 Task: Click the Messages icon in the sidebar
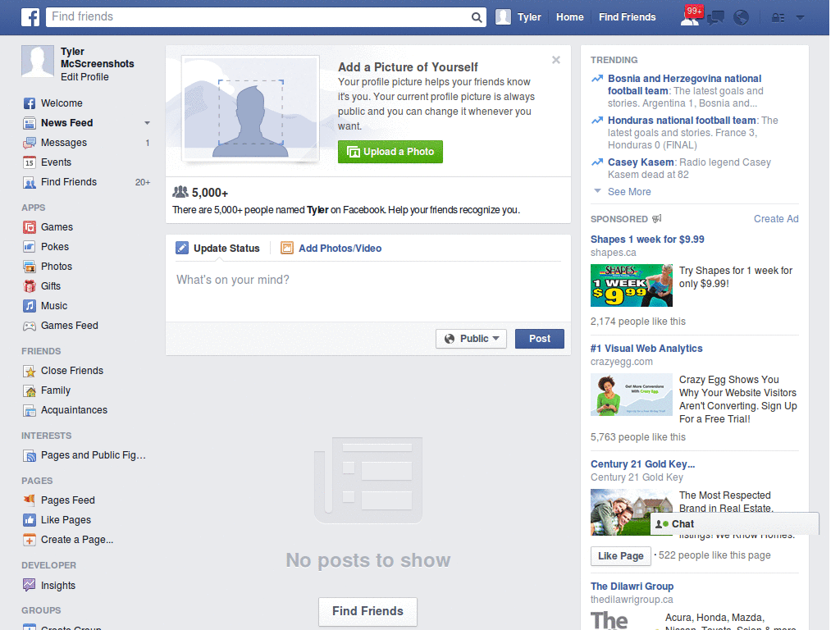point(30,143)
